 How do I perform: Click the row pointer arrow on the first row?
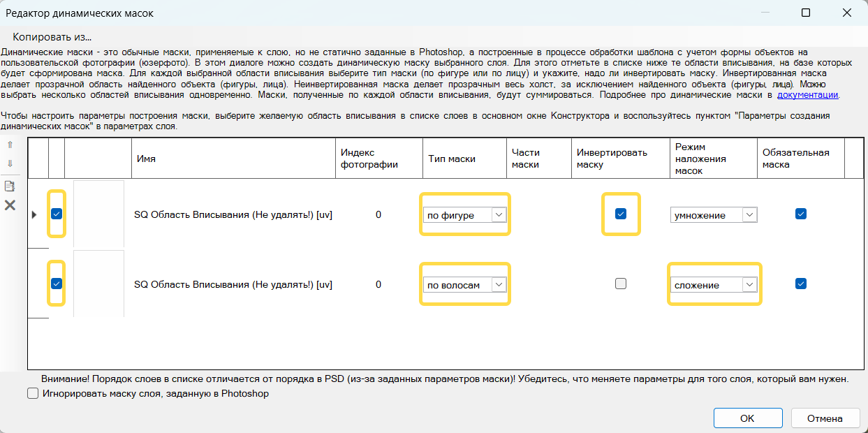(x=34, y=214)
